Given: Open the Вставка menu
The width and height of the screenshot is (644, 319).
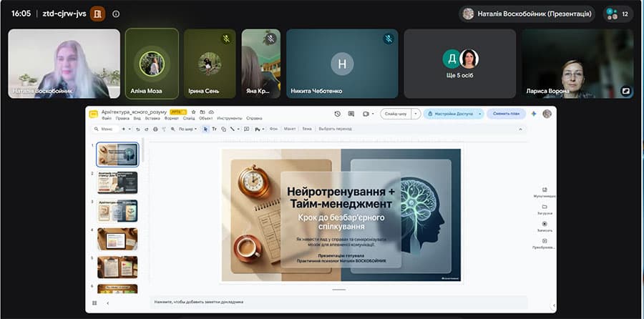Looking at the screenshot, I should point(152,118).
